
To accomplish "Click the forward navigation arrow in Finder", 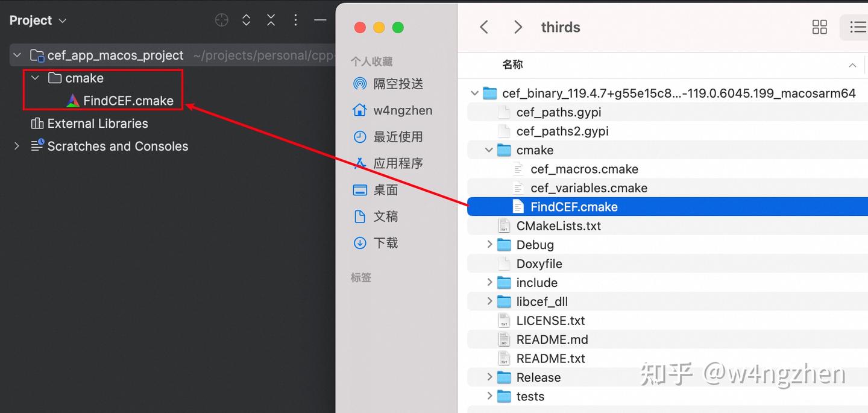I will 518,27.
